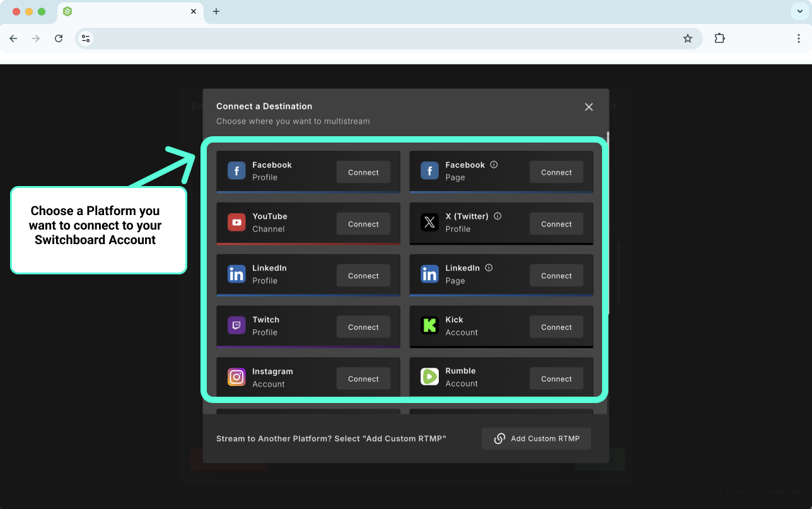The image size is (812, 509).
Task: Click the "Rumble" label text
Action: (461, 371)
